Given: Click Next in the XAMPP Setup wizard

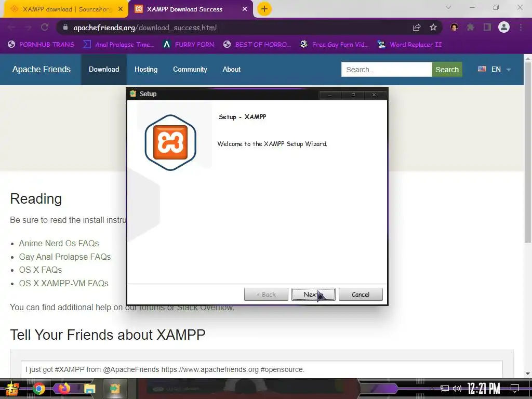Looking at the screenshot, I should (313, 294).
